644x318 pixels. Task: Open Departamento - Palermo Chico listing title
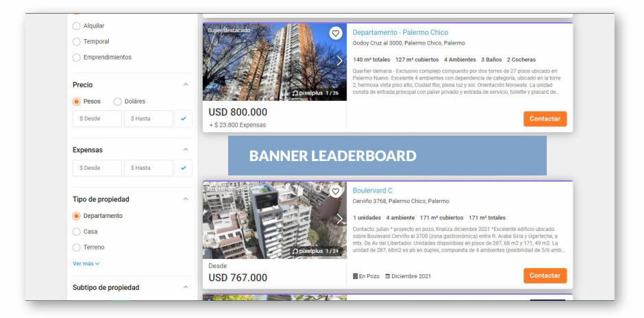tap(400, 32)
